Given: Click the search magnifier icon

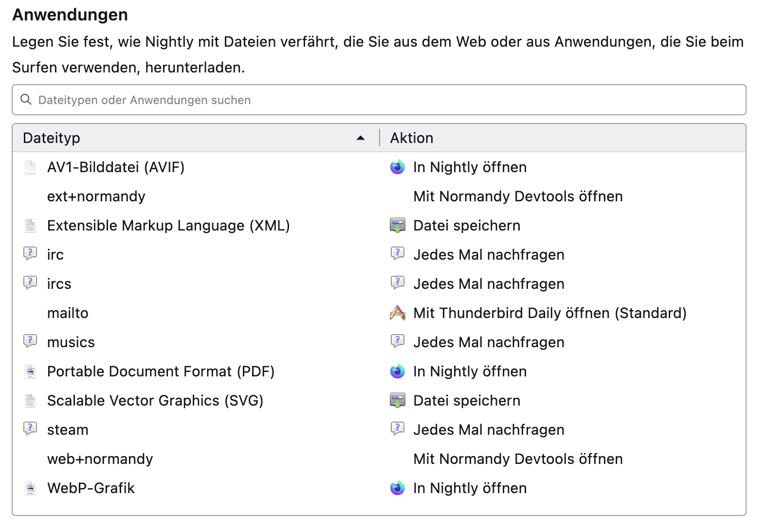Looking at the screenshot, I should pos(26,100).
